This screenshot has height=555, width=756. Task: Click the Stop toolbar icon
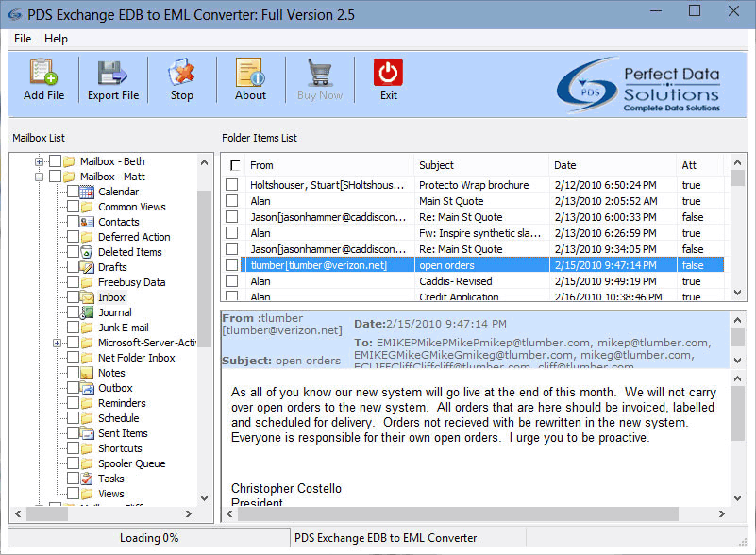tap(181, 72)
